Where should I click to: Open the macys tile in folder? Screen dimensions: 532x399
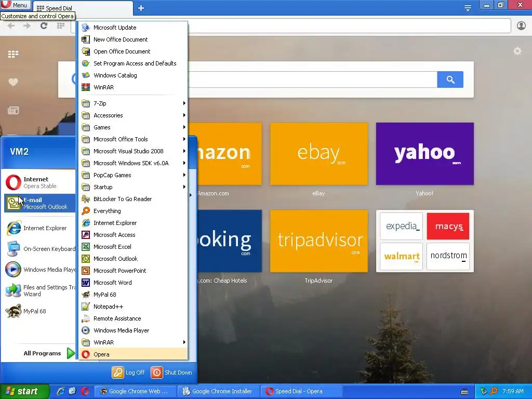click(448, 227)
